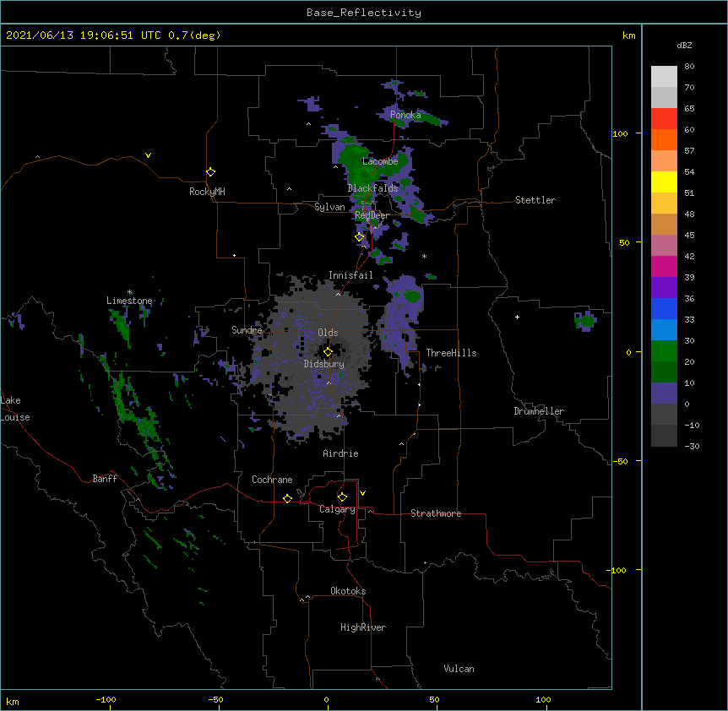The height and width of the screenshot is (711, 728).
Task: Select the Stettler label
Action: [x=535, y=200]
